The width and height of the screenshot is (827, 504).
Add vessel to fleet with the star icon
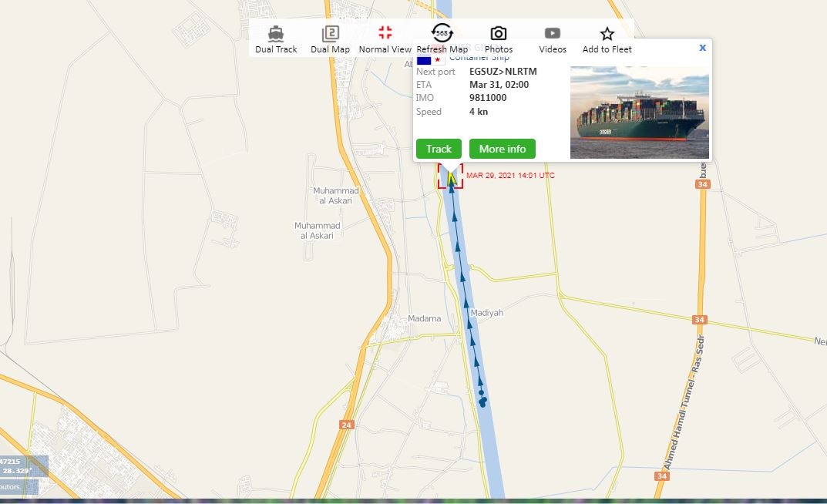coord(607,34)
